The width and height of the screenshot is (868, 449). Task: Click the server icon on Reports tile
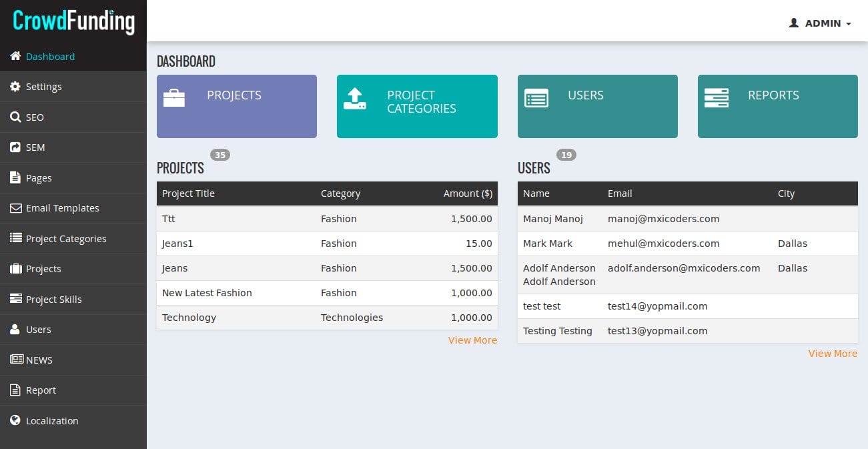click(x=716, y=97)
